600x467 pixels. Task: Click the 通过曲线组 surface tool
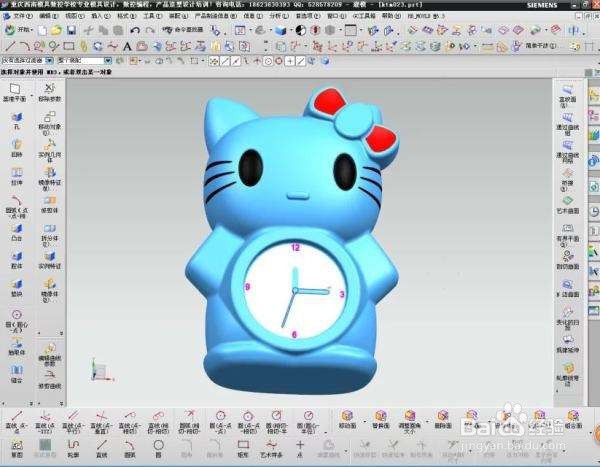point(567,124)
